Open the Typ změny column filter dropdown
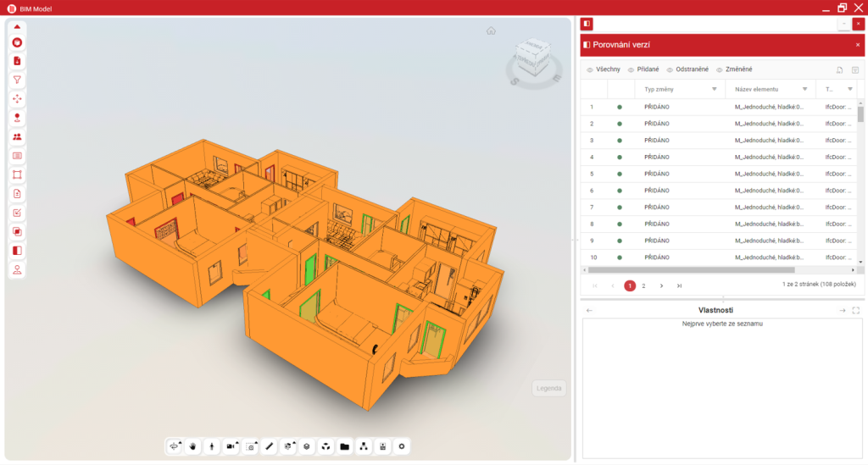868x465 pixels. click(x=715, y=89)
